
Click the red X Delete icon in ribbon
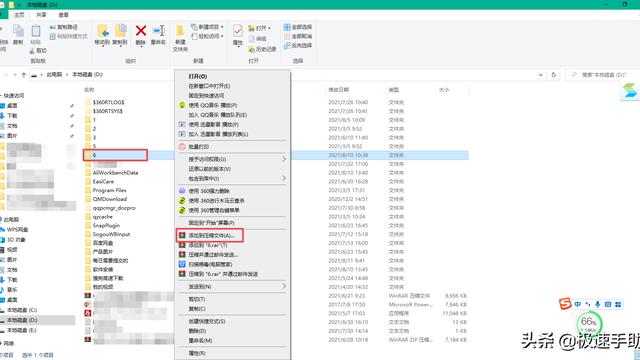141,31
